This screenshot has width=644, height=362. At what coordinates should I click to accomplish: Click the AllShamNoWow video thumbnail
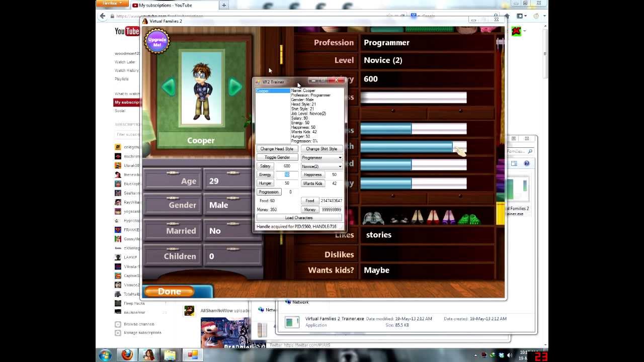(x=224, y=332)
